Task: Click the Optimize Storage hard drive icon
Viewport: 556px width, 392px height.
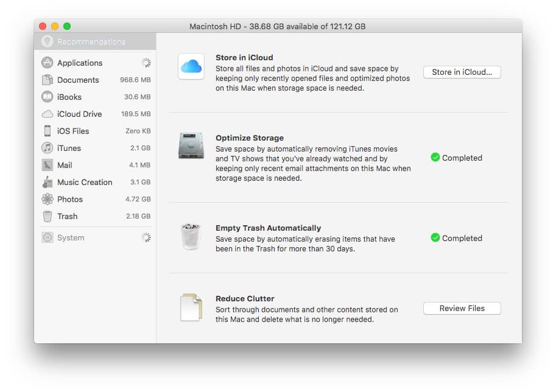Action: coord(191,145)
